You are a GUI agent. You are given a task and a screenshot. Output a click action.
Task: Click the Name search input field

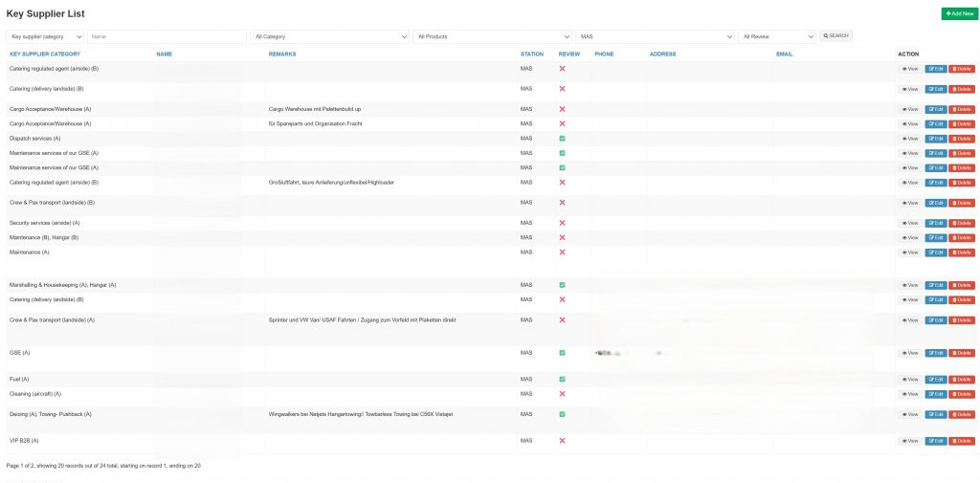(x=167, y=36)
